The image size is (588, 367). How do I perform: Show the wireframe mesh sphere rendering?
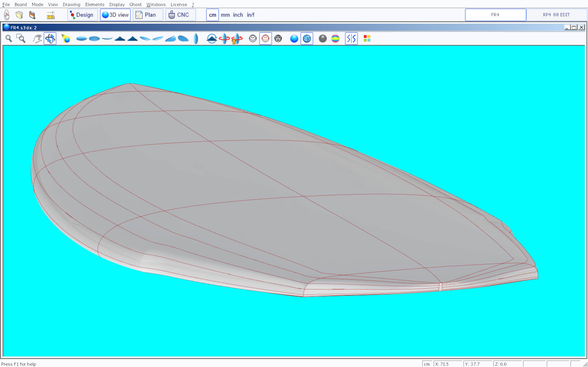click(278, 39)
